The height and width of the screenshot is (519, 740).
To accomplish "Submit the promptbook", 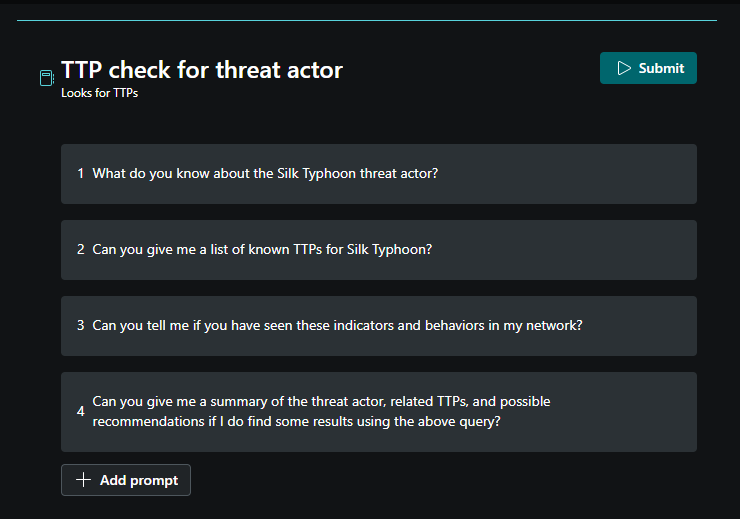I will click(x=648, y=68).
